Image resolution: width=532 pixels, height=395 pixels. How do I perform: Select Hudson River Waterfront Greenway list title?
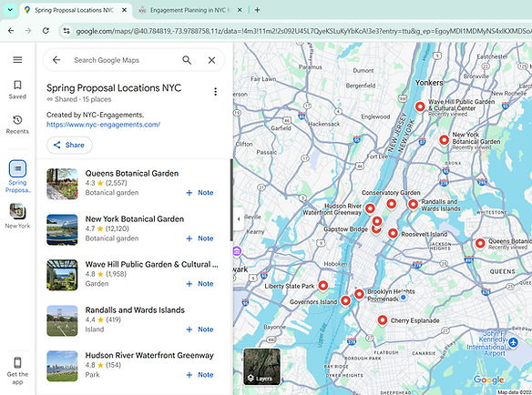point(149,355)
